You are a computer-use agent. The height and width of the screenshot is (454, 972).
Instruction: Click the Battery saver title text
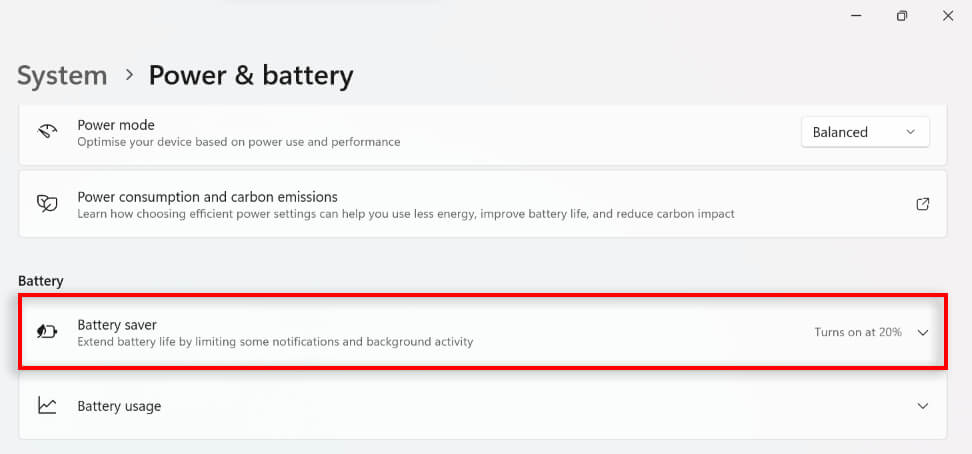[x=117, y=325]
